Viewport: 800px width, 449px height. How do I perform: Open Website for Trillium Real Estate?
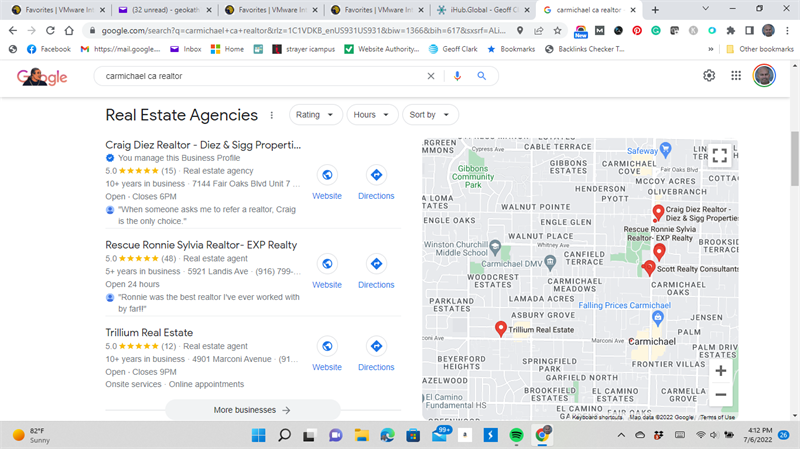[x=327, y=347]
